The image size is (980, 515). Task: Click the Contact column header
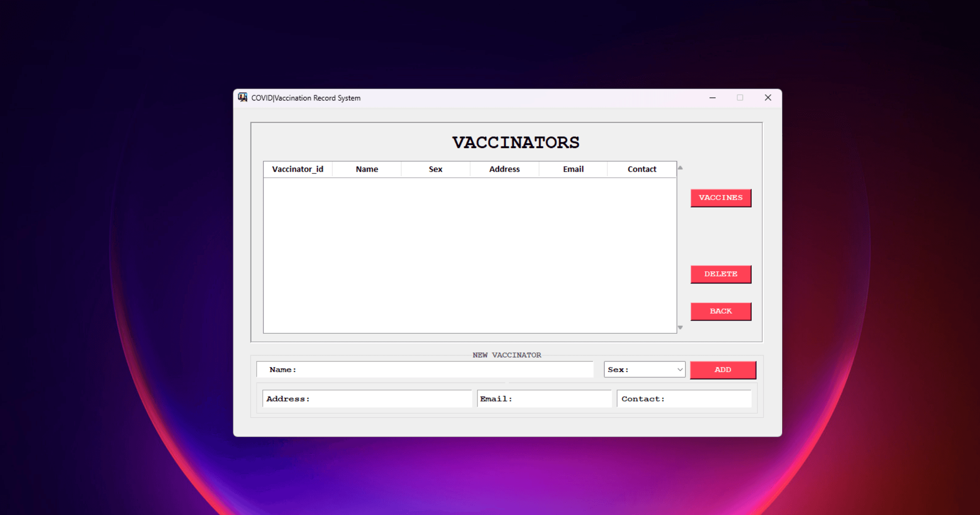tap(642, 169)
